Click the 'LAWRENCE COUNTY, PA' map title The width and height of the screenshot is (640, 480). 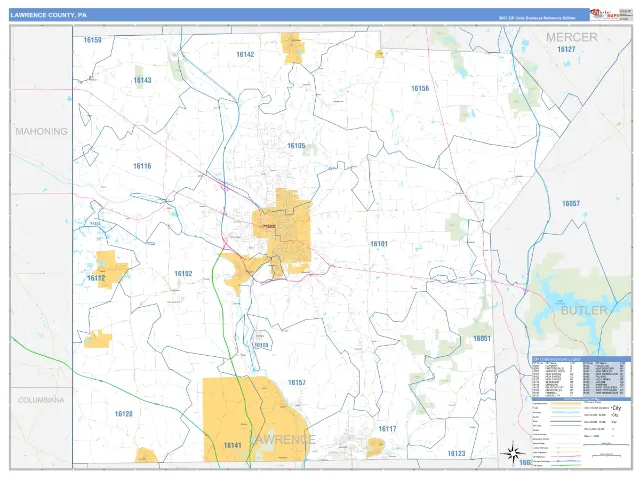click(49, 15)
